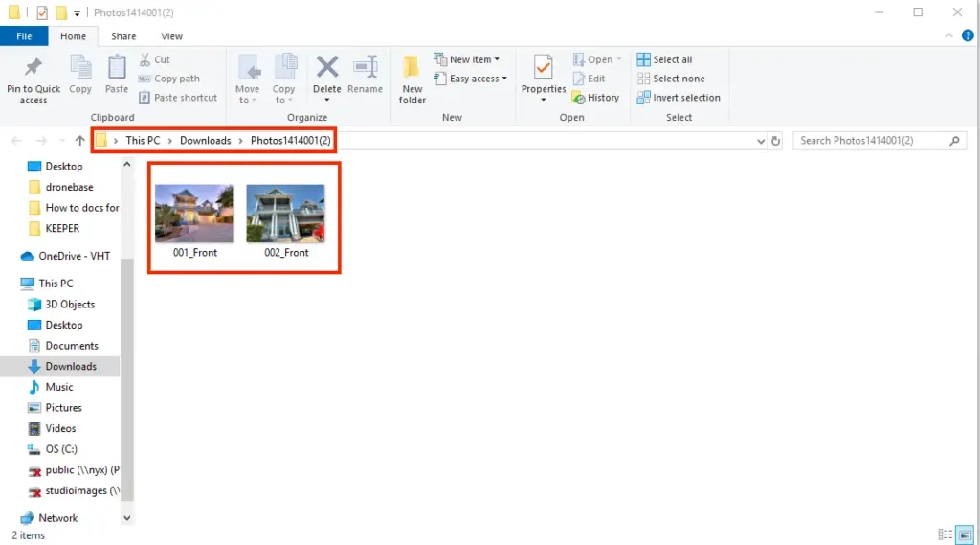980x545 pixels.
Task: Open the Copy to menu
Action: pos(283,79)
